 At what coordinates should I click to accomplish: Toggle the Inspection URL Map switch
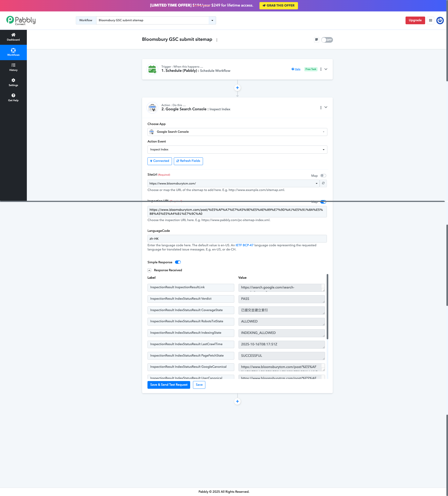pyautogui.click(x=323, y=202)
